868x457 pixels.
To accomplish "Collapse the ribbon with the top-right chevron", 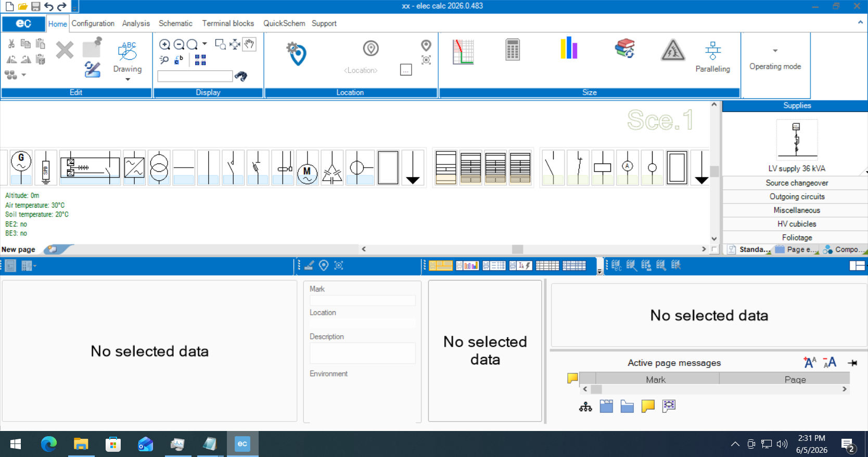I will tap(860, 22).
